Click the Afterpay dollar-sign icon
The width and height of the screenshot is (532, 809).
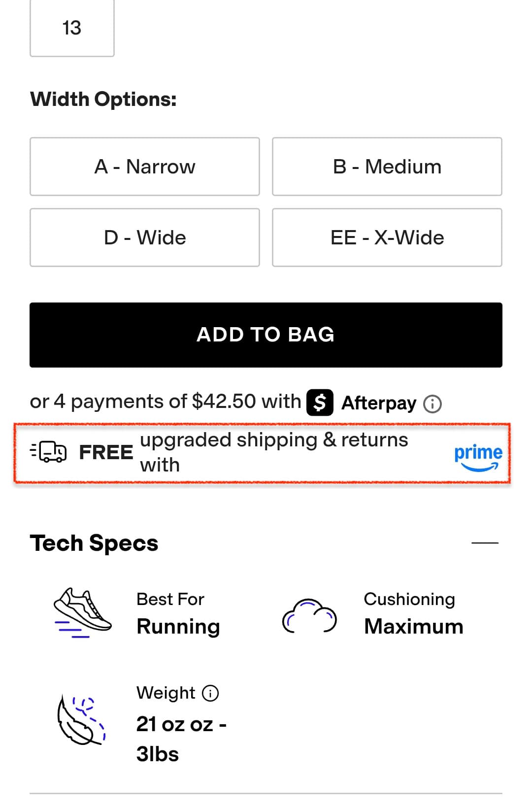(320, 403)
